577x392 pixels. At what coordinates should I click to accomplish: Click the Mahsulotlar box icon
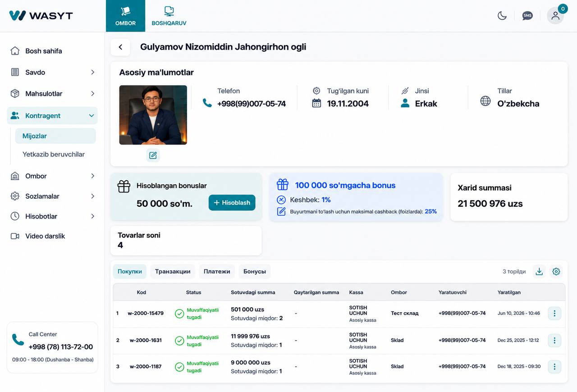click(x=15, y=94)
